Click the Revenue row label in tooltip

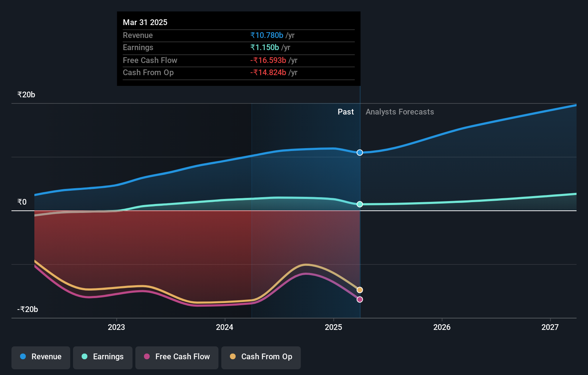click(x=138, y=35)
